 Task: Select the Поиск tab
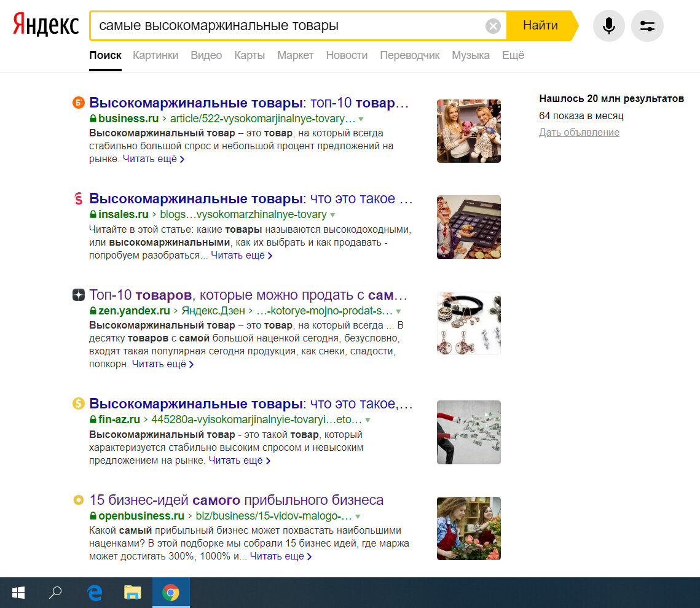point(105,55)
